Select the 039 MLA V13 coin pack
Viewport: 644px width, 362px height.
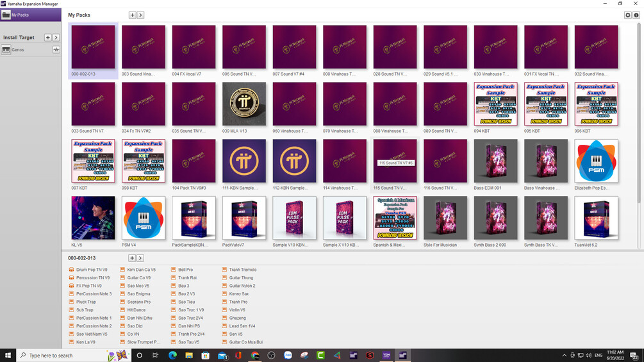[x=244, y=104]
